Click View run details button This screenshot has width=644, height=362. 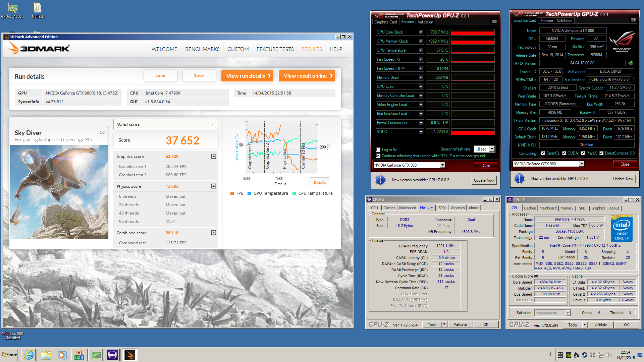247,76
